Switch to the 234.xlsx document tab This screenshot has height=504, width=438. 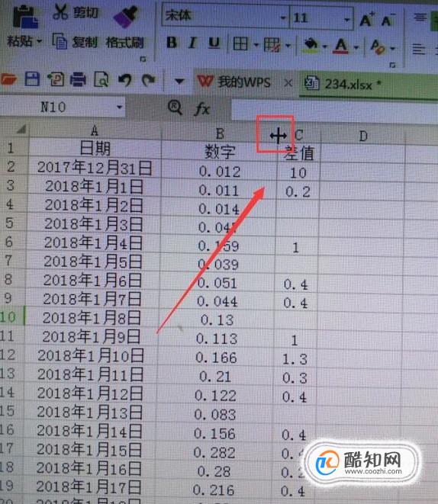pos(343,84)
